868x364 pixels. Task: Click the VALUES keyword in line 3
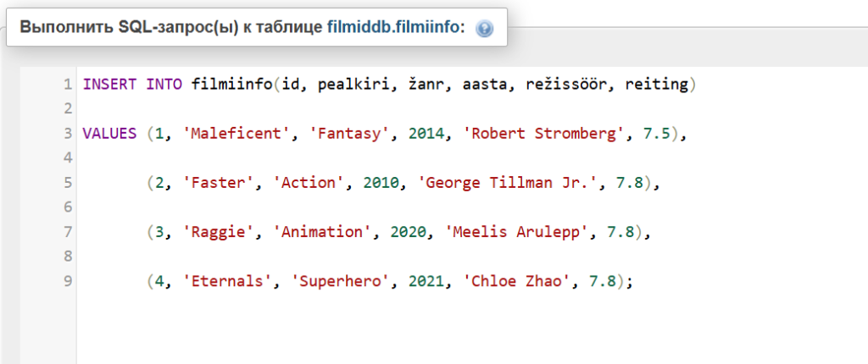[109, 134]
